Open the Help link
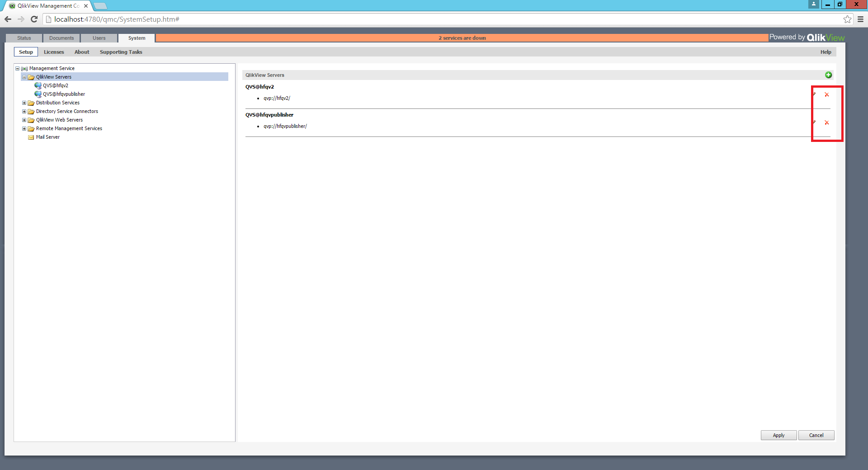Screen dimensions: 868x470 826,52
